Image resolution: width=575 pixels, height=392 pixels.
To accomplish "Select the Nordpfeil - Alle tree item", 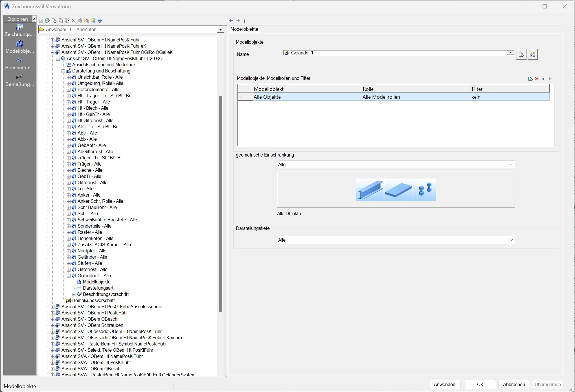I will [92, 251].
